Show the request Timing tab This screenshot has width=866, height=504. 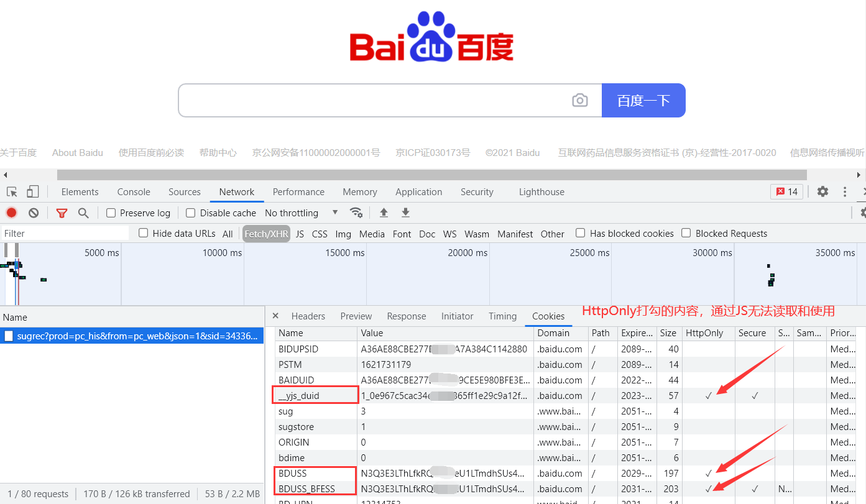click(502, 316)
